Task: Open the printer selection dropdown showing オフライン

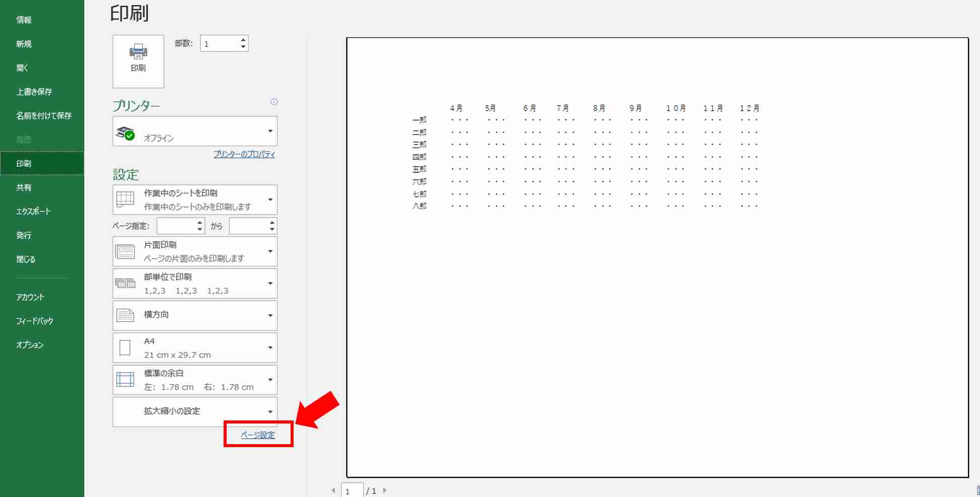Action: click(x=195, y=131)
